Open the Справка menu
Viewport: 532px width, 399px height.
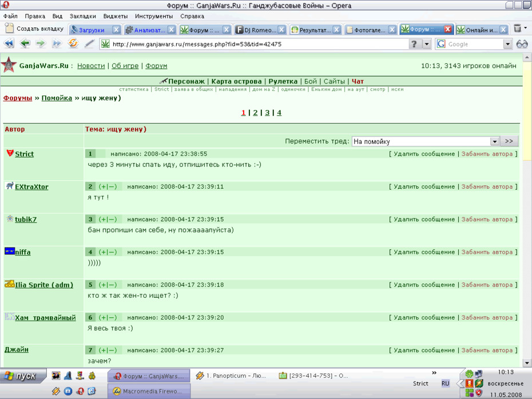(x=192, y=16)
